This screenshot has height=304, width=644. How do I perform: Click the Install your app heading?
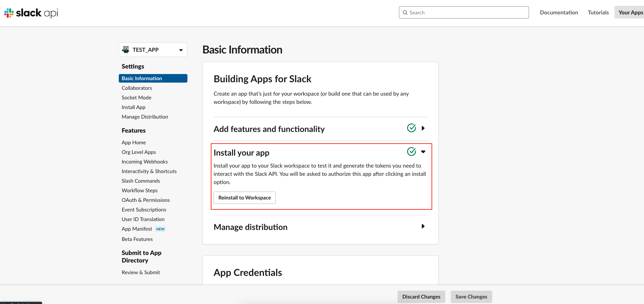(x=241, y=153)
